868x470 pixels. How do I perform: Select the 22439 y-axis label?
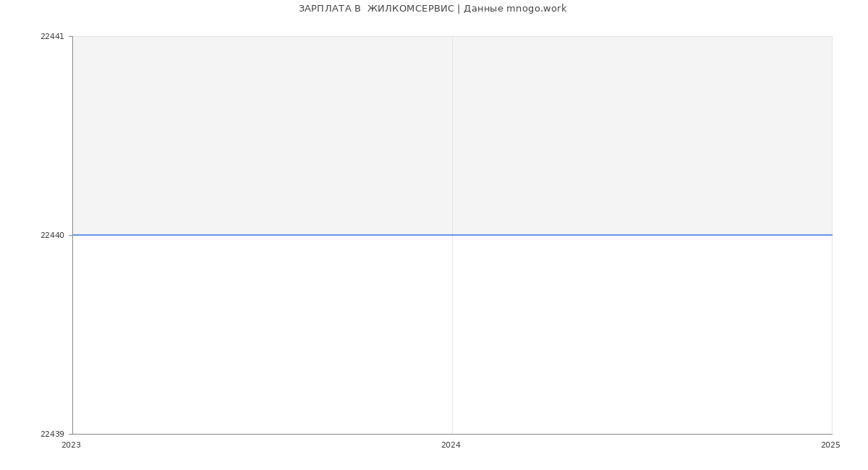(52, 434)
